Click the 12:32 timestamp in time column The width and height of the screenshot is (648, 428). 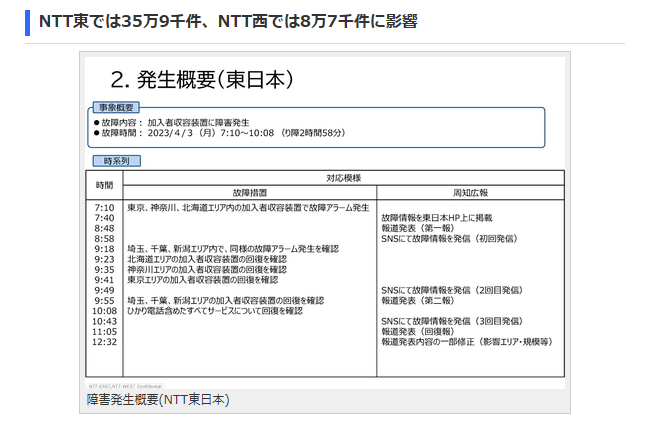[105, 341]
